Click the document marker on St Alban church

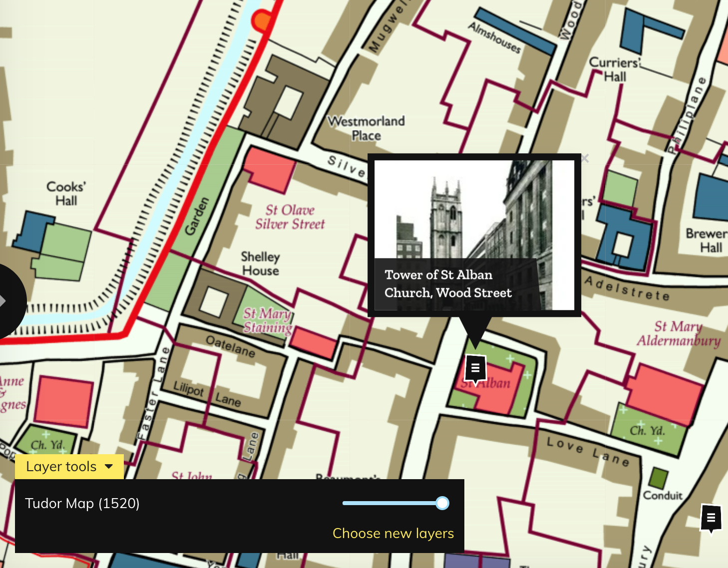tap(475, 368)
